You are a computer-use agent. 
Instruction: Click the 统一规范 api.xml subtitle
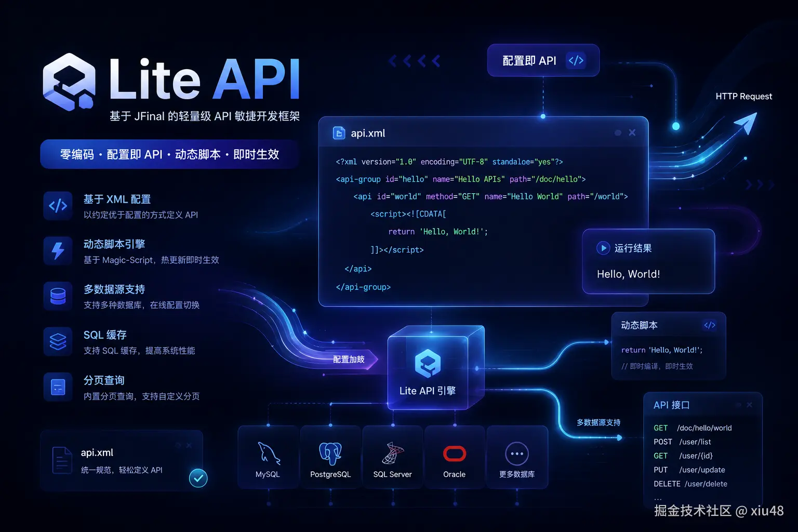pos(122,470)
